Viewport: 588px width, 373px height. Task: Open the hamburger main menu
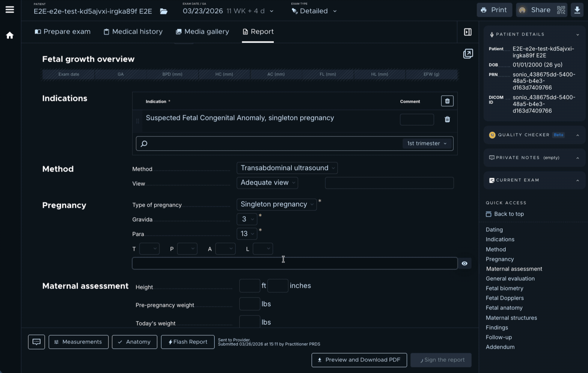10,10
